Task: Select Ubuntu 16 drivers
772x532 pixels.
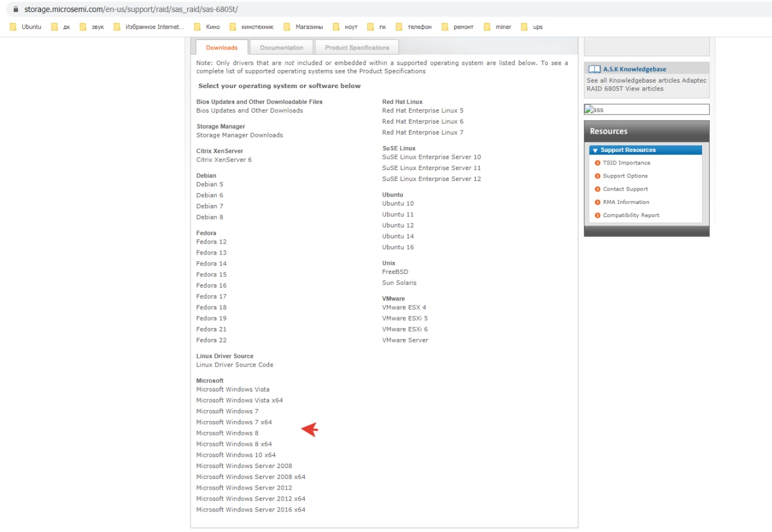Action: pyautogui.click(x=398, y=247)
